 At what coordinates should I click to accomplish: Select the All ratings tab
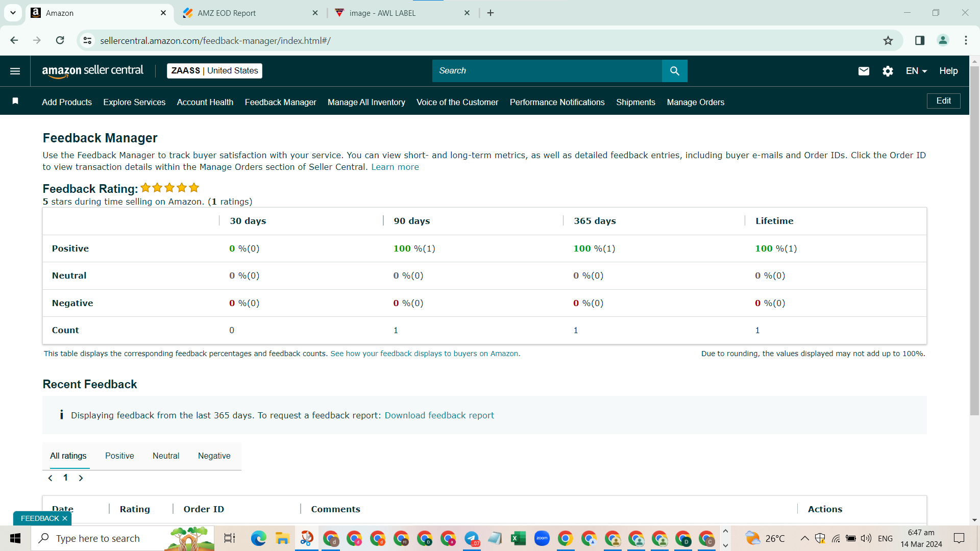[x=68, y=456]
